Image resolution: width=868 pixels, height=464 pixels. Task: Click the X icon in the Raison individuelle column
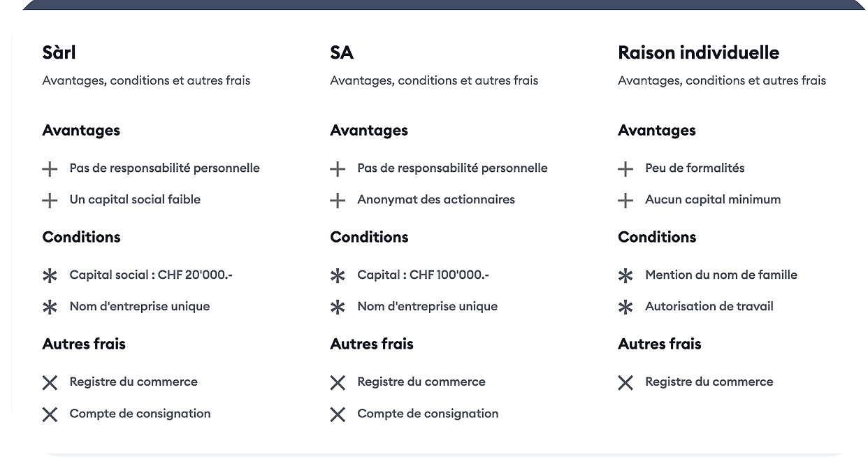tap(625, 383)
